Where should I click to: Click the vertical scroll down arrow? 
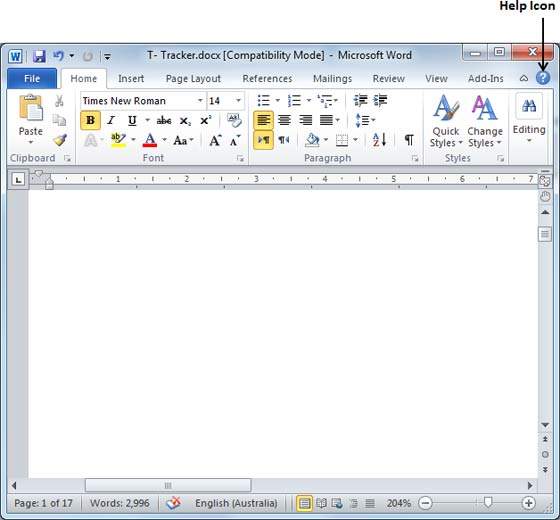[x=545, y=425]
